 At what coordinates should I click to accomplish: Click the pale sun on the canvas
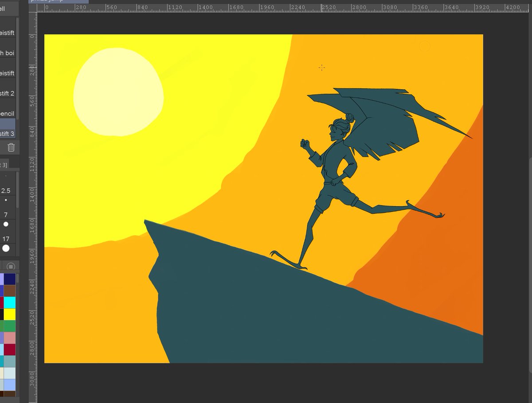click(118, 92)
